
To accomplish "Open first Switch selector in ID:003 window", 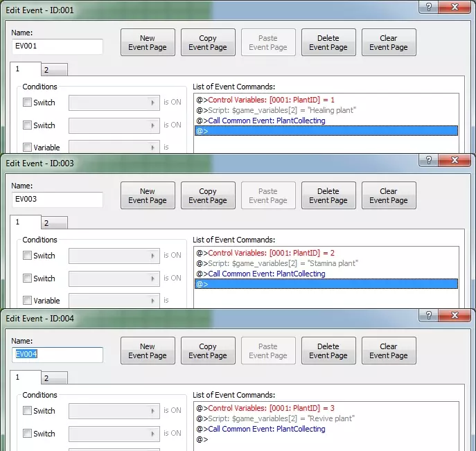I will 114,256.
